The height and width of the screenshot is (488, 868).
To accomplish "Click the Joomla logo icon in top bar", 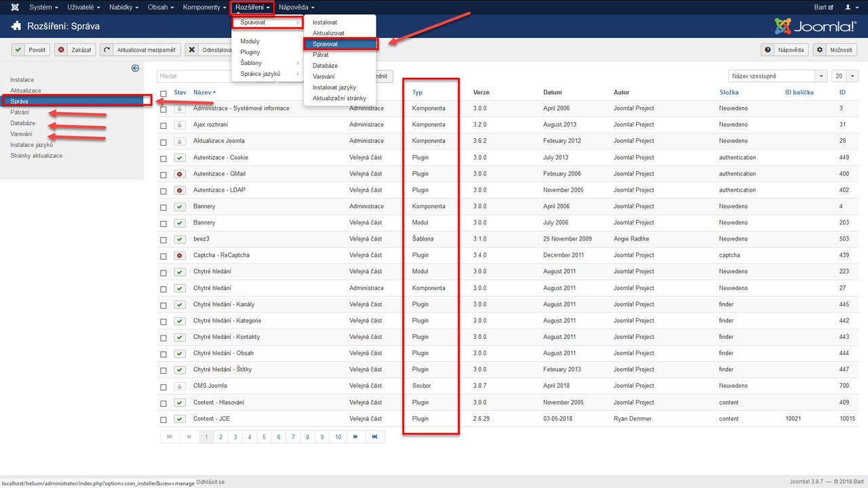I will point(16,7).
